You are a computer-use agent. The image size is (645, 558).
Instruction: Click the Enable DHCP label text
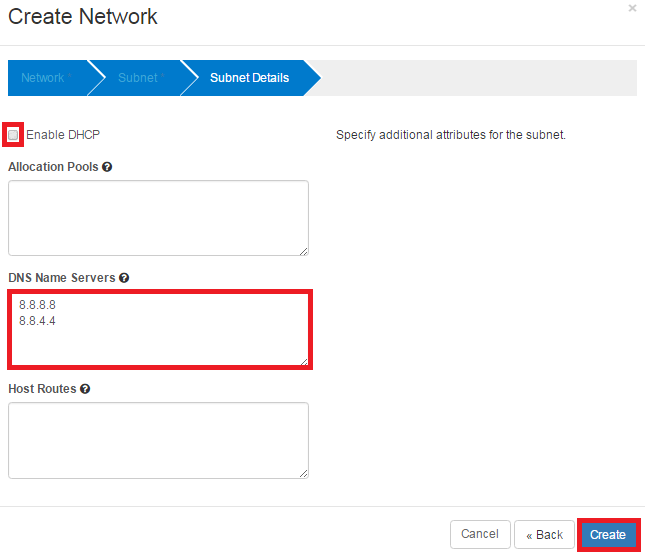click(x=63, y=134)
